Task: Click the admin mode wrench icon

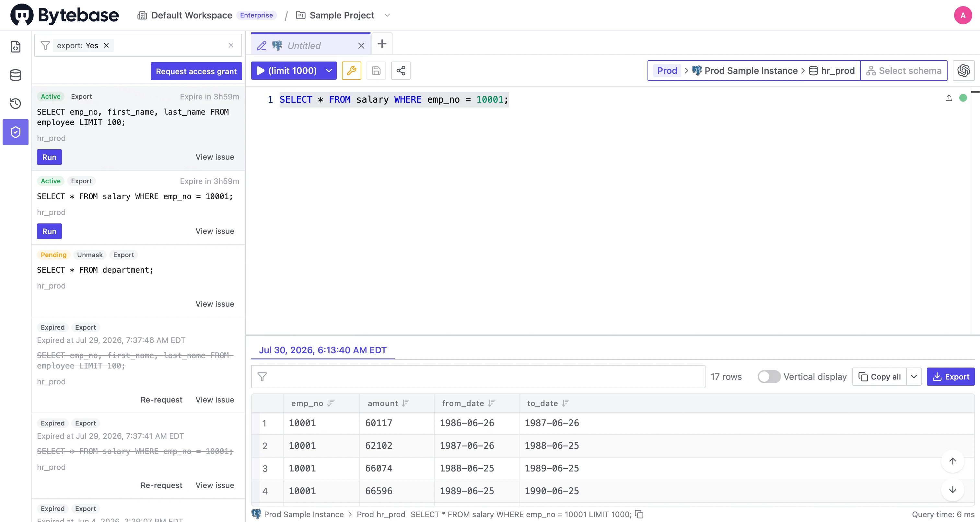Action: click(x=351, y=70)
